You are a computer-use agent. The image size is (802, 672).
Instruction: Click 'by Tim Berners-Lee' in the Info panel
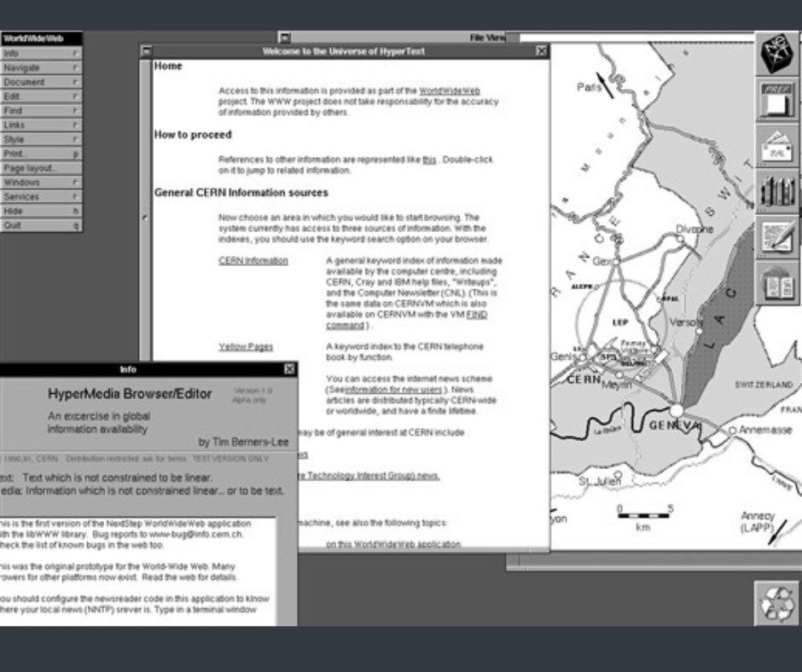(243, 442)
